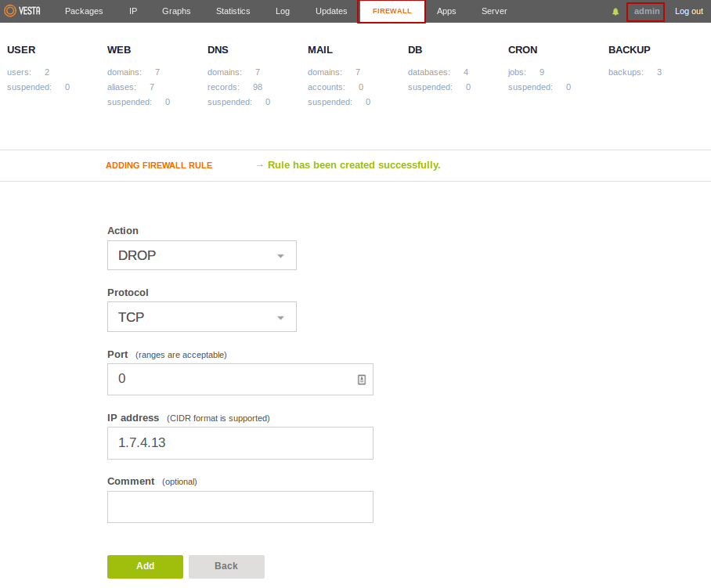
Task: Open the admin user profile link
Action: tap(646, 12)
